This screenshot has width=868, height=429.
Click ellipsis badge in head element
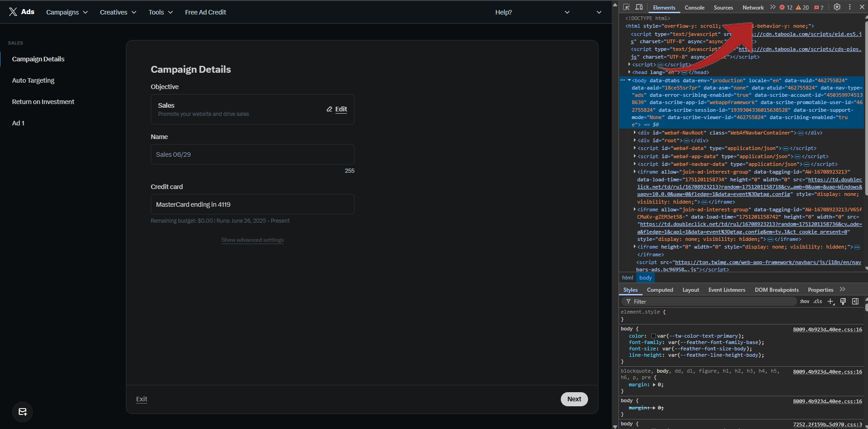tap(684, 73)
